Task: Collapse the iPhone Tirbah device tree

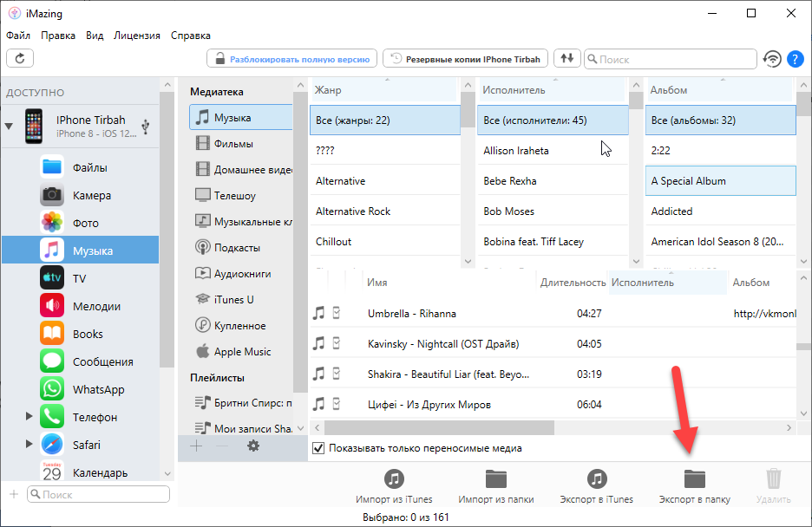Action: [x=9, y=127]
